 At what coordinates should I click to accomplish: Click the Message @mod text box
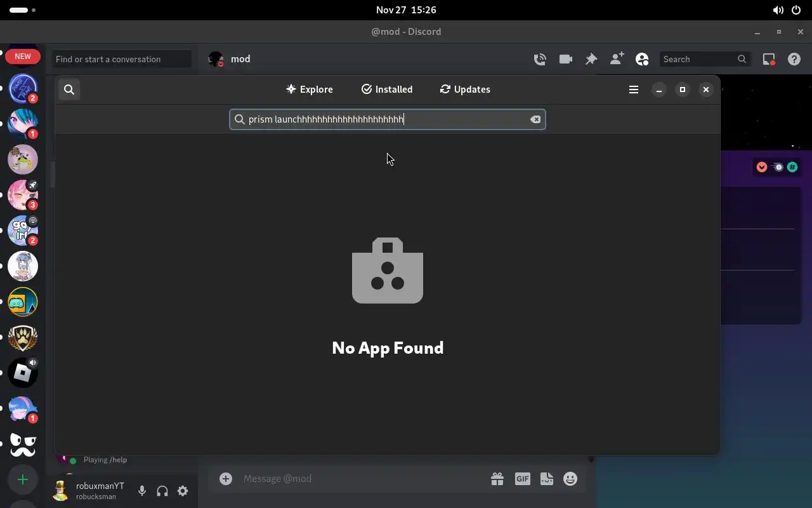click(x=362, y=479)
